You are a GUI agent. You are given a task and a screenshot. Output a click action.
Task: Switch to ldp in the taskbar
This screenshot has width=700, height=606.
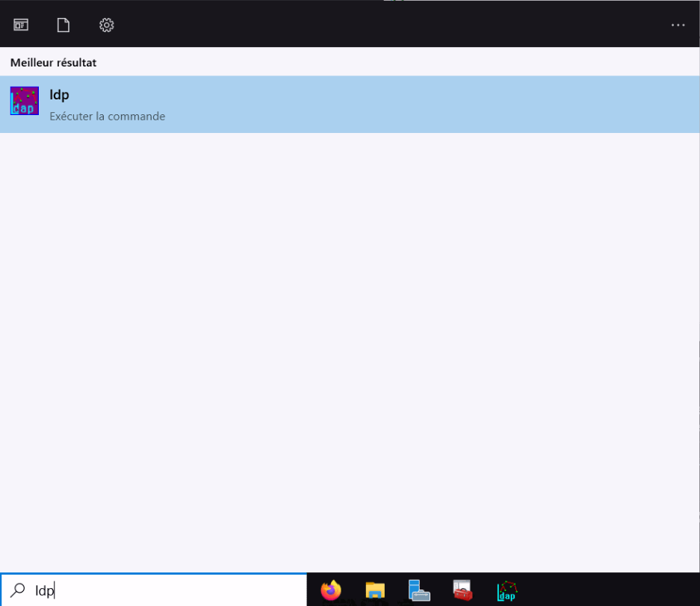tap(507, 590)
